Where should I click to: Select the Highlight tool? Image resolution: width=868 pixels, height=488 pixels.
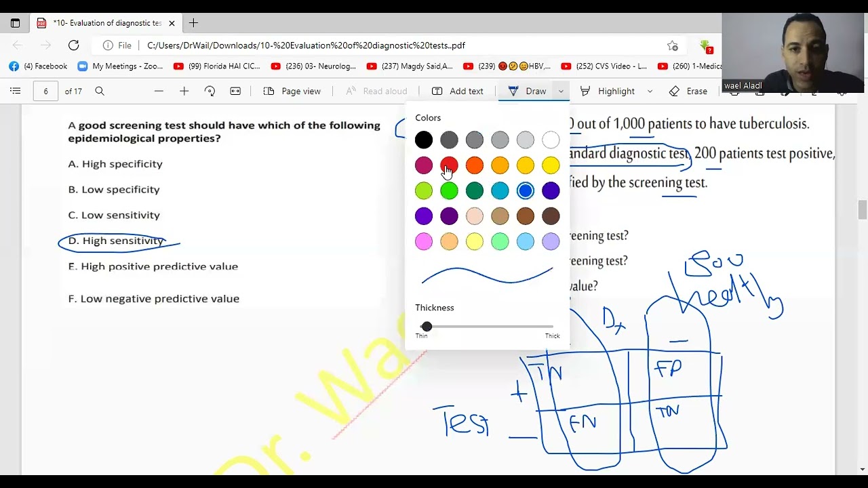tap(608, 91)
